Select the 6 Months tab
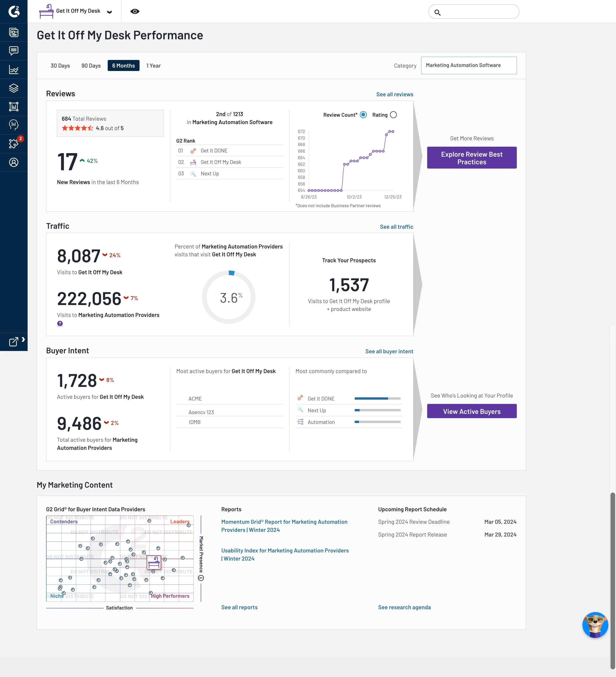This screenshot has height=677, width=616. (123, 66)
